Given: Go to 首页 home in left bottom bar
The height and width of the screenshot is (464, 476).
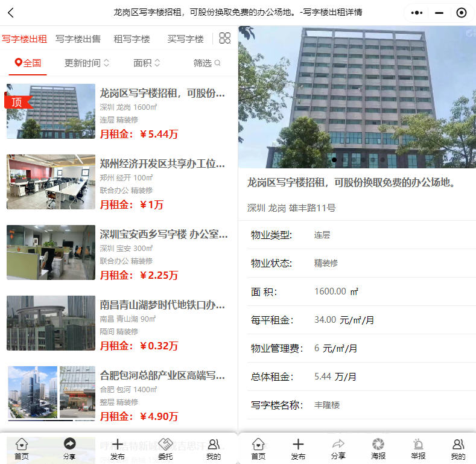Looking at the screenshot, I should pos(22,448).
